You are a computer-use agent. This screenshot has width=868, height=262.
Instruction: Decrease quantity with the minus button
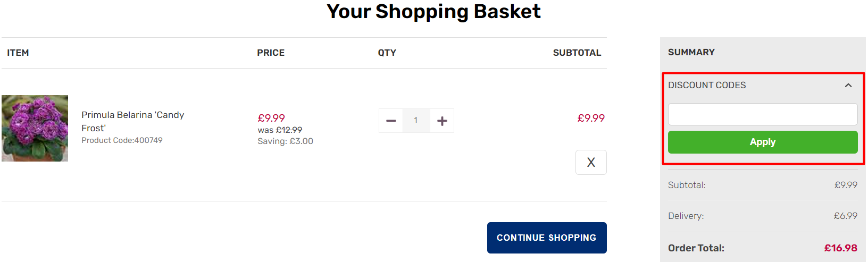coord(391,121)
